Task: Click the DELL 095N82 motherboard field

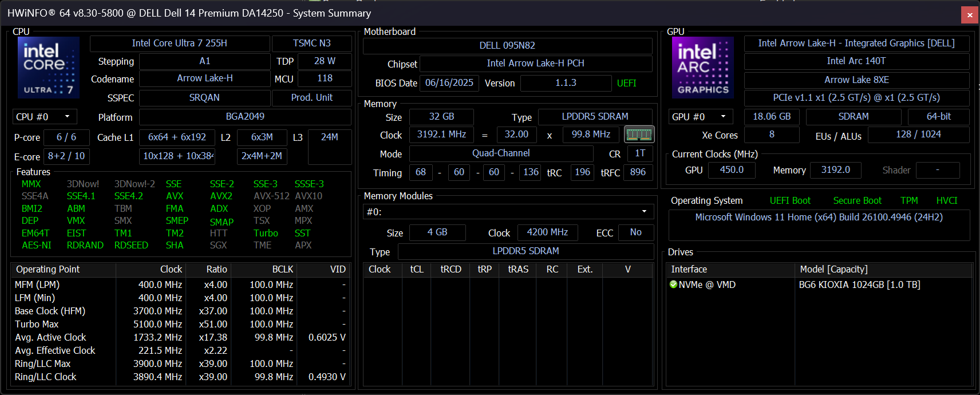Action: click(507, 45)
